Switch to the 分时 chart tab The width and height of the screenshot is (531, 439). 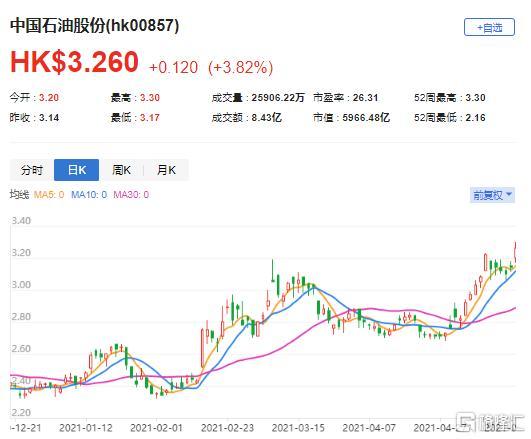32,170
